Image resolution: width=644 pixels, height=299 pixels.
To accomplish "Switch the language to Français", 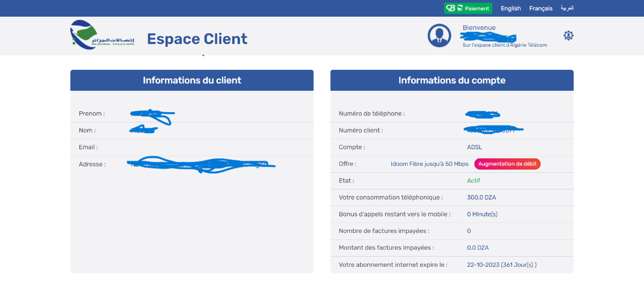I will click(x=540, y=9).
